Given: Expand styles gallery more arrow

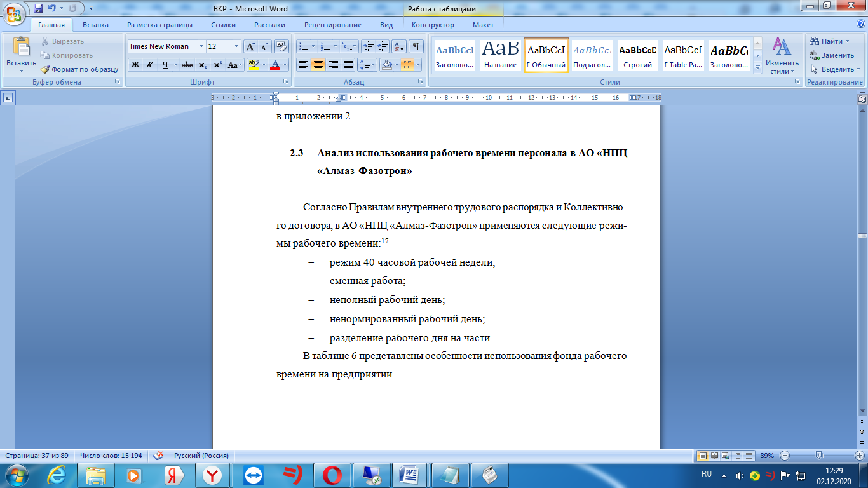Looking at the screenshot, I should pos(757,68).
